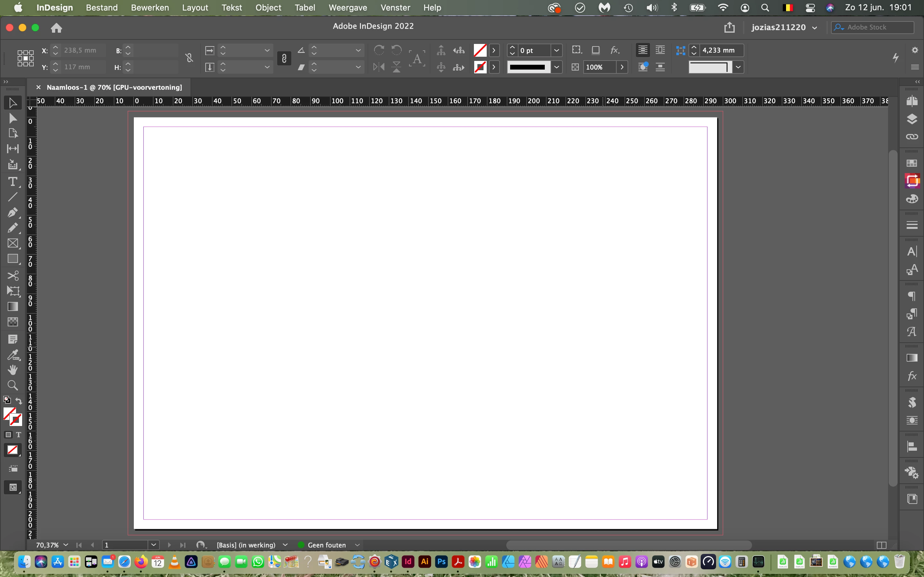This screenshot has height=577, width=924.
Task: Open the Links panel icon
Action: point(912,137)
